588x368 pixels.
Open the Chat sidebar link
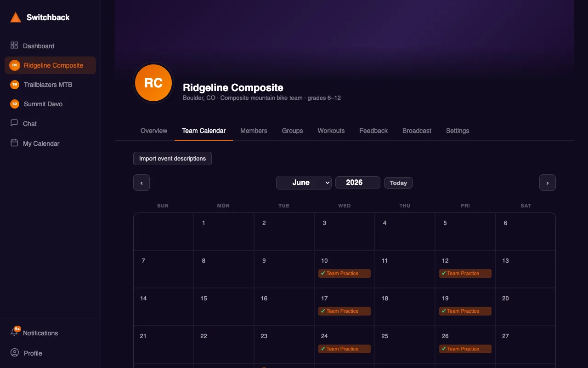tap(51, 124)
